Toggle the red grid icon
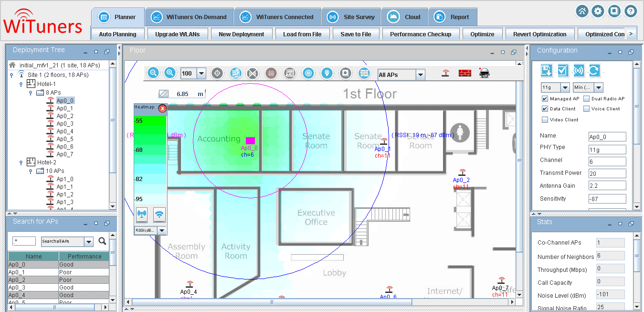The height and width of the screenshot is (312, 644). click(271, 73)
